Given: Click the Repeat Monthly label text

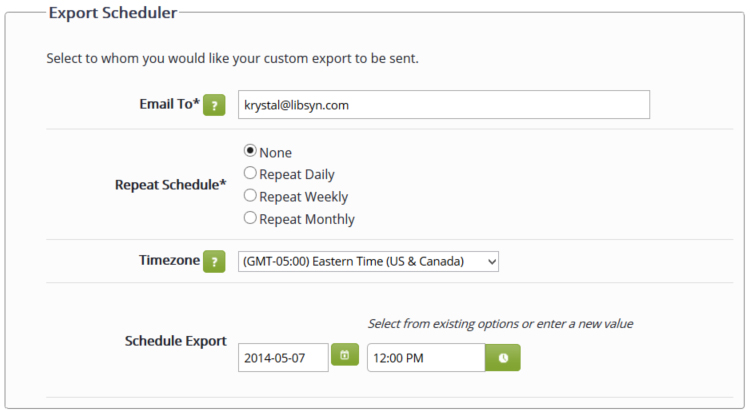Looking at the screenshot, I should coord(307,219).
